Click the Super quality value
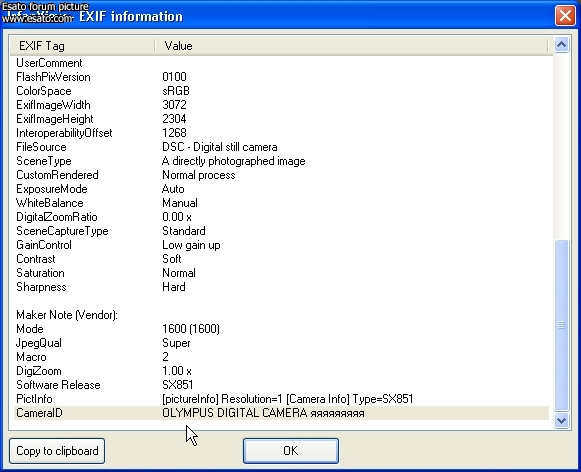This screenshot has height=472, width=581. coord(176,343)
